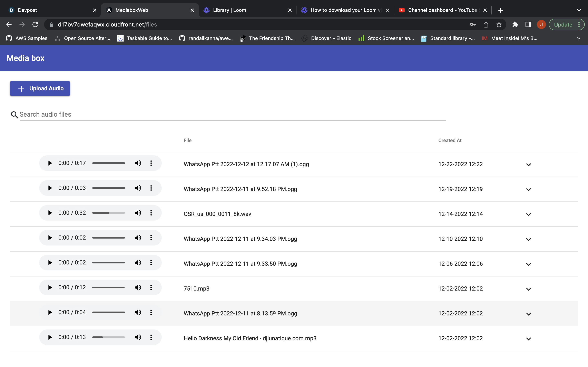The height and width of the screenshot is (367, 588).
Task: Bookmark page with the star icon
Action: (499, 24)
